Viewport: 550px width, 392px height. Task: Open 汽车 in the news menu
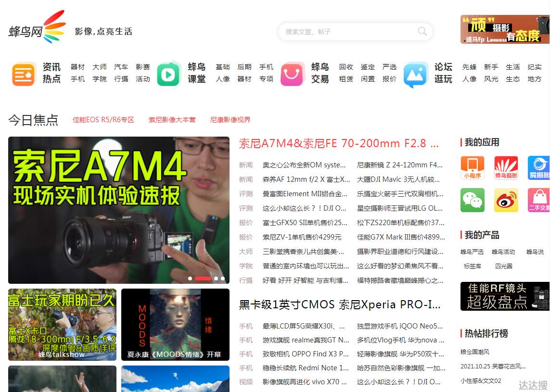coord(121,67)
